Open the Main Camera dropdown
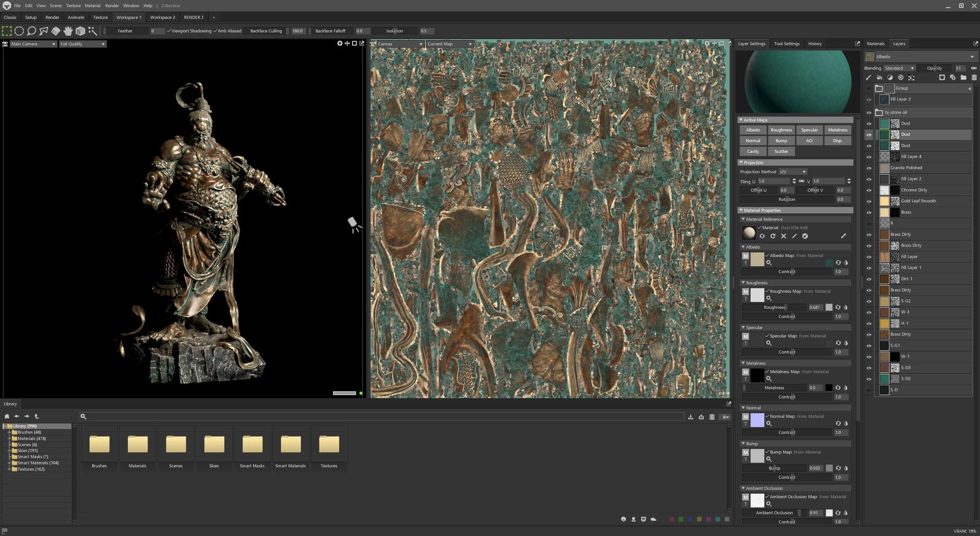This screenshot has height=536, width=980. pos(33,44)
